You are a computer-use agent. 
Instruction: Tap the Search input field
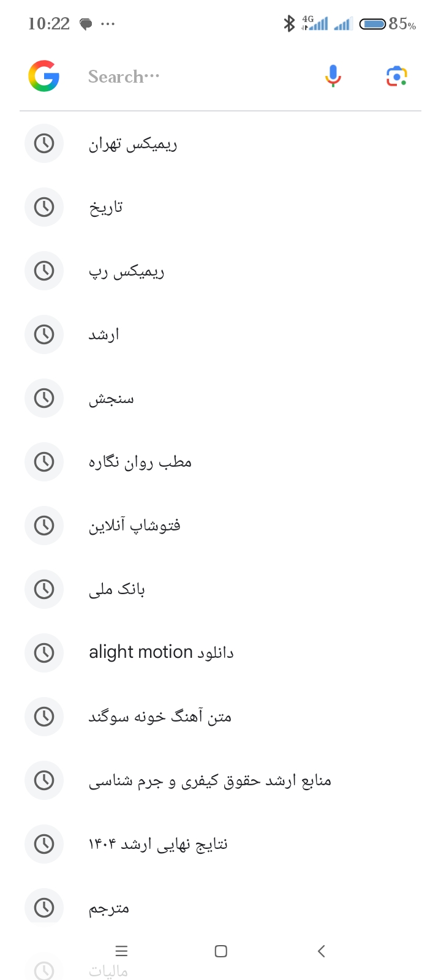(x=196, y=77)
